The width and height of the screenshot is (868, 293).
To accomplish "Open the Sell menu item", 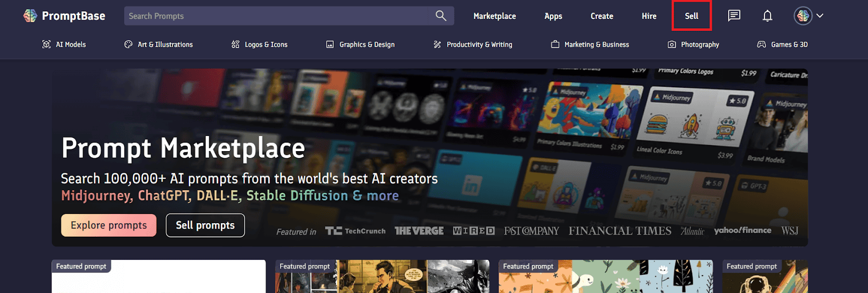I will click(692, 16).
